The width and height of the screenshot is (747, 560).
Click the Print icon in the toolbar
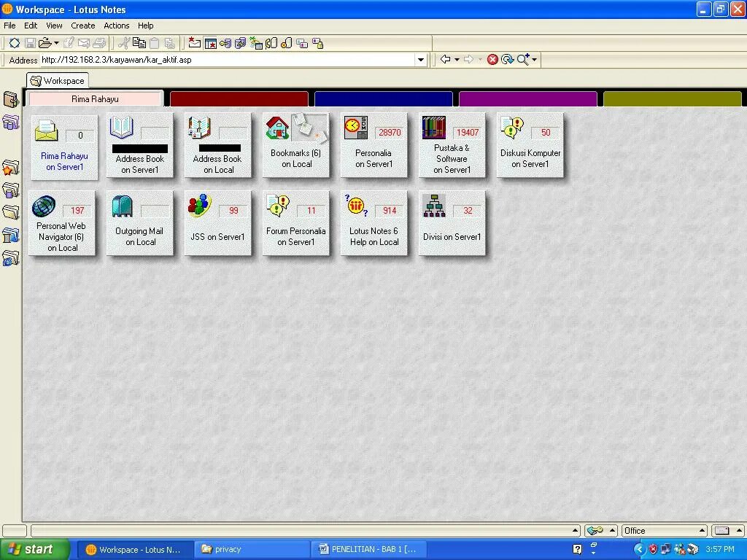point(98,44)
